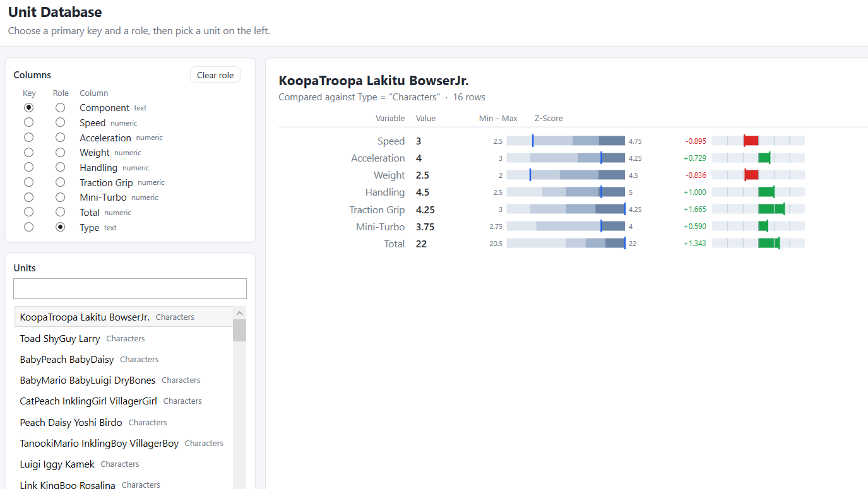Click Speed z-score value -0.895
Image resolution: width=868 pixels, height=489 pixels.
pos(696,141)
